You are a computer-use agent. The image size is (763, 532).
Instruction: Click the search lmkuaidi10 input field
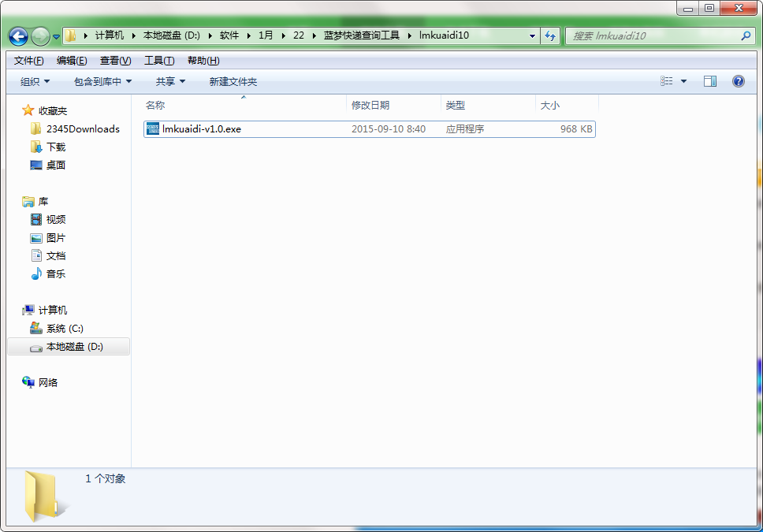click(x=653, y=36)
